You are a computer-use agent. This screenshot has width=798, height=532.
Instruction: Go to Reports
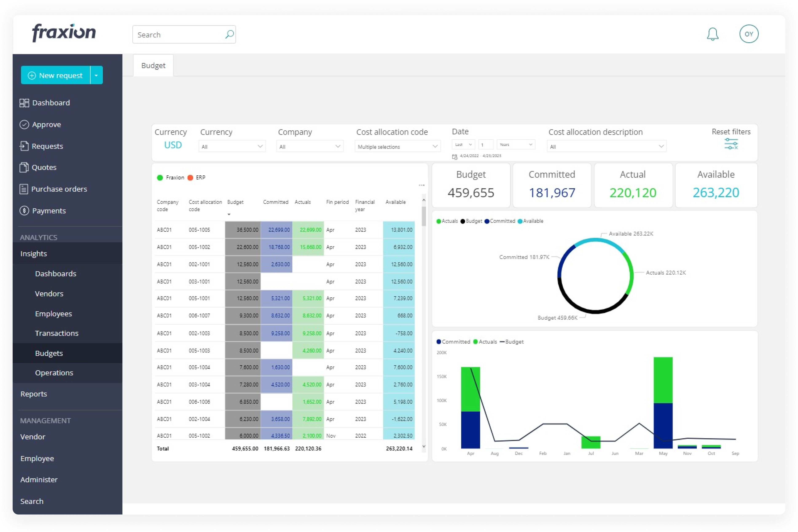[34, 394]
